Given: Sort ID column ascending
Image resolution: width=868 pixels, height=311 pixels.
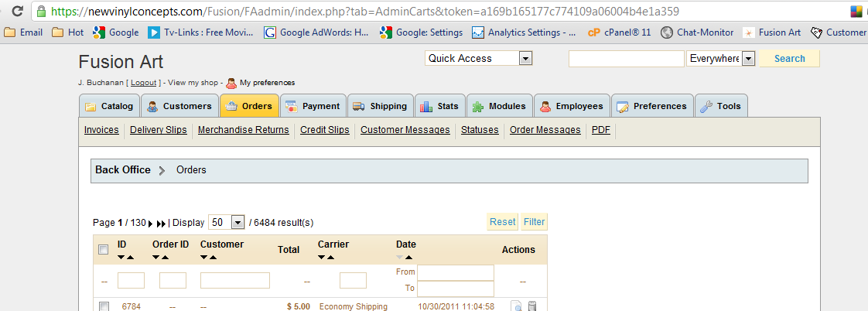Looking at the screenshot, I should 130,258.
